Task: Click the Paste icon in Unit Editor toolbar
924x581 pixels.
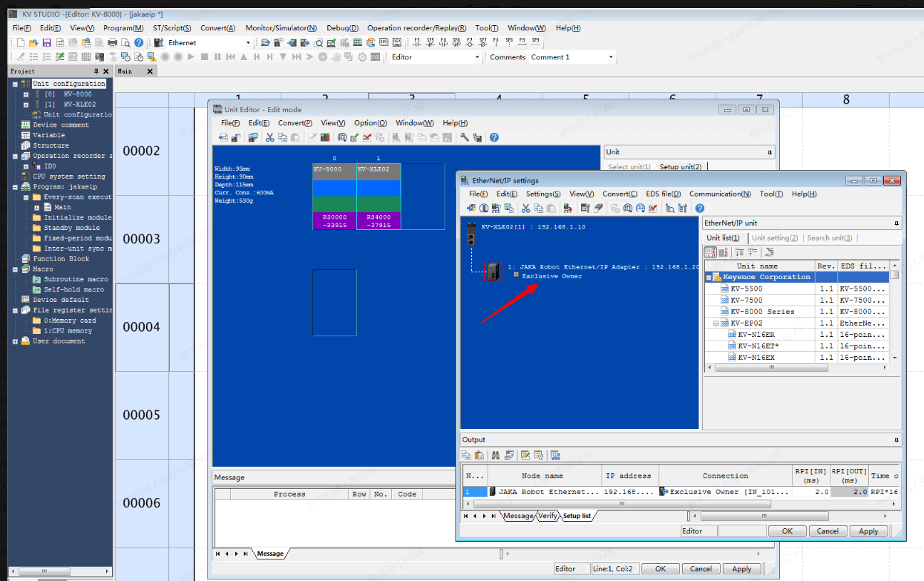Action: 295,137
